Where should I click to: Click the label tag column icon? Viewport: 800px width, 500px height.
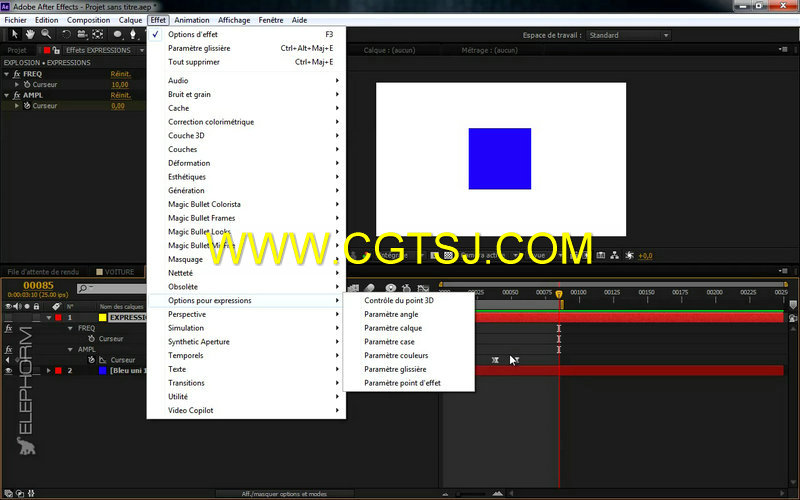(x=56, y=306)
